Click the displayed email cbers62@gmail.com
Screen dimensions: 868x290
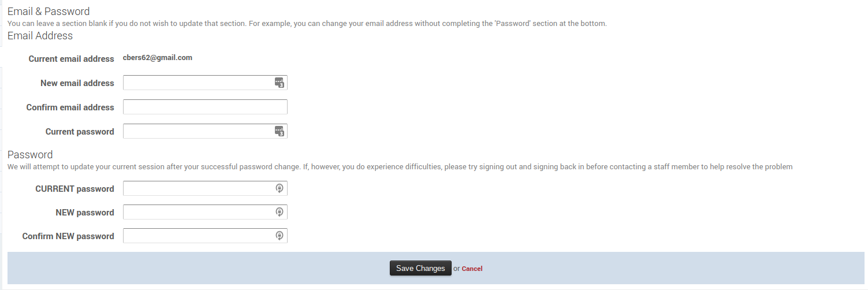click(158, 58)
